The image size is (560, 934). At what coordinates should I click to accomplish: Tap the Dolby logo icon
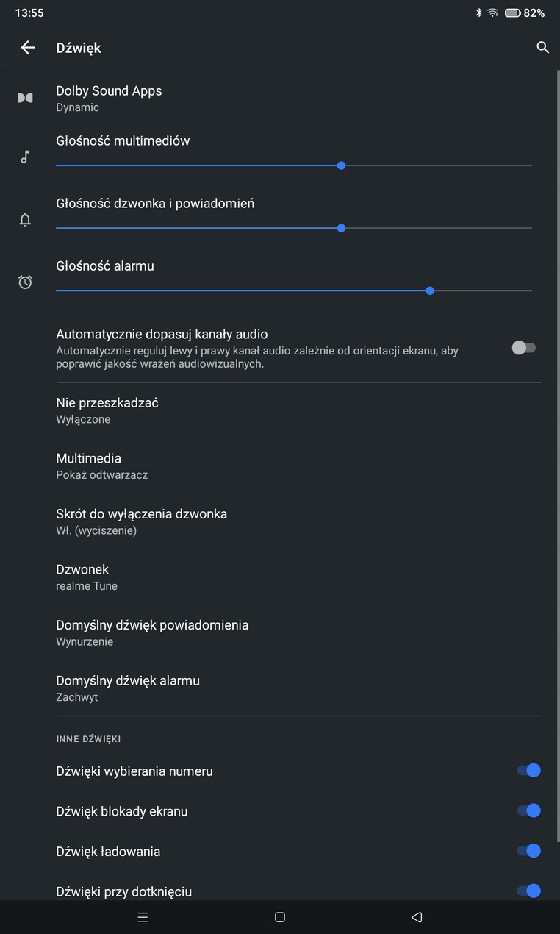pyautogui.click(x=25, y=98)
